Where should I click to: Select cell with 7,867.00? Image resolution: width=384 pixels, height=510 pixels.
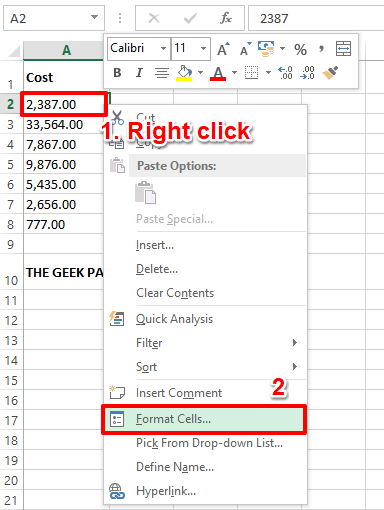(x=63, y=144)
